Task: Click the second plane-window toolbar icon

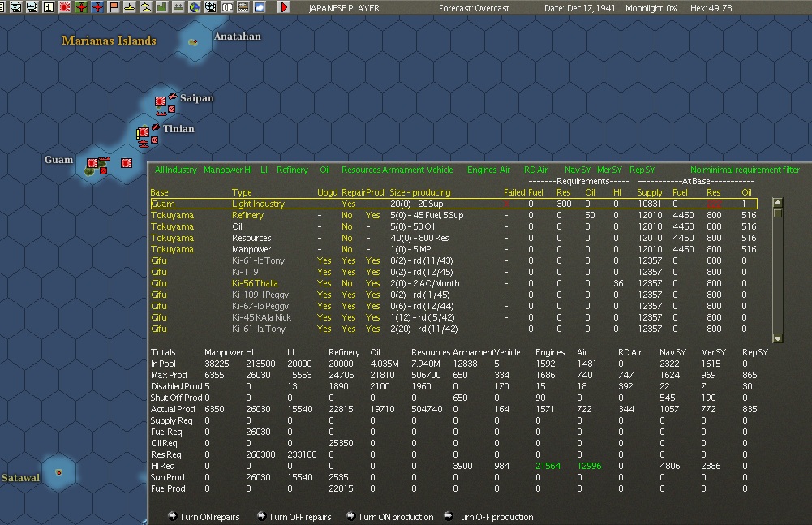Action: click(x=16, y=7)
